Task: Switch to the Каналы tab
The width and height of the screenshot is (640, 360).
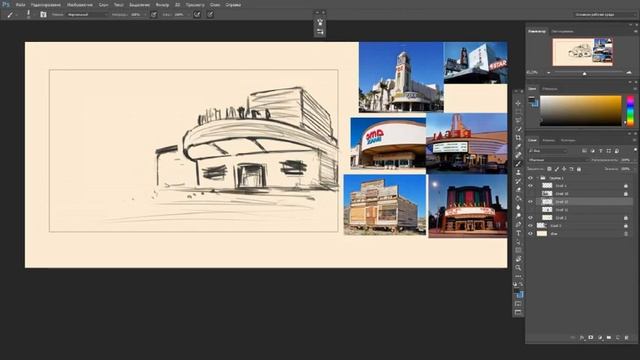Action: tap(549, 140)
